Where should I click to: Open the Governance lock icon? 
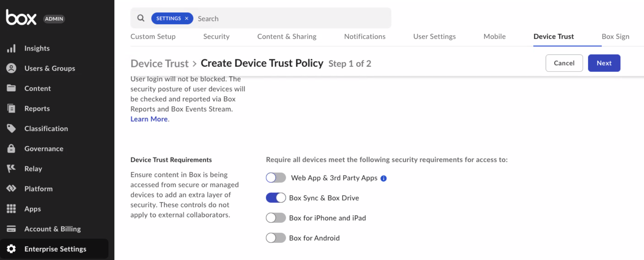pos(11,148)
